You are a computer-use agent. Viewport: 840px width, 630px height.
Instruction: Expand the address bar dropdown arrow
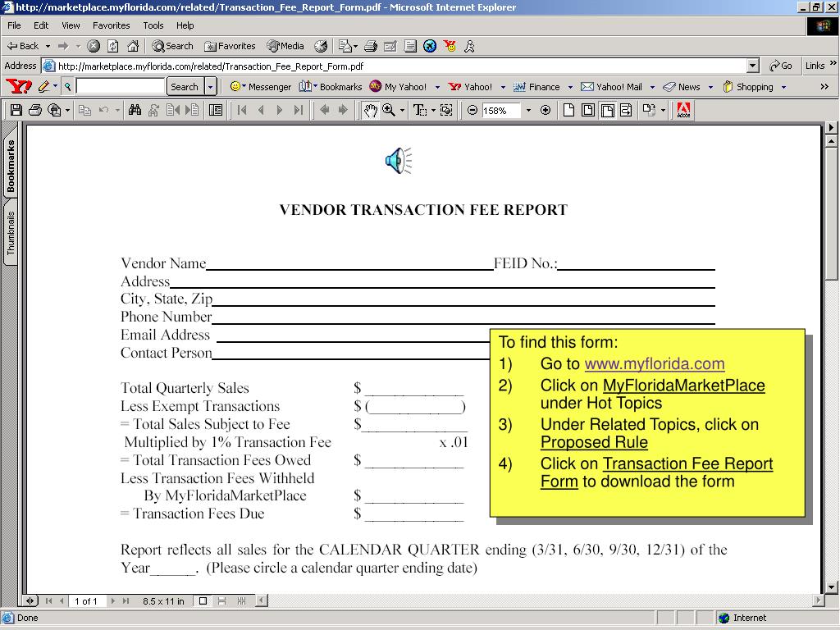[753, 66]
